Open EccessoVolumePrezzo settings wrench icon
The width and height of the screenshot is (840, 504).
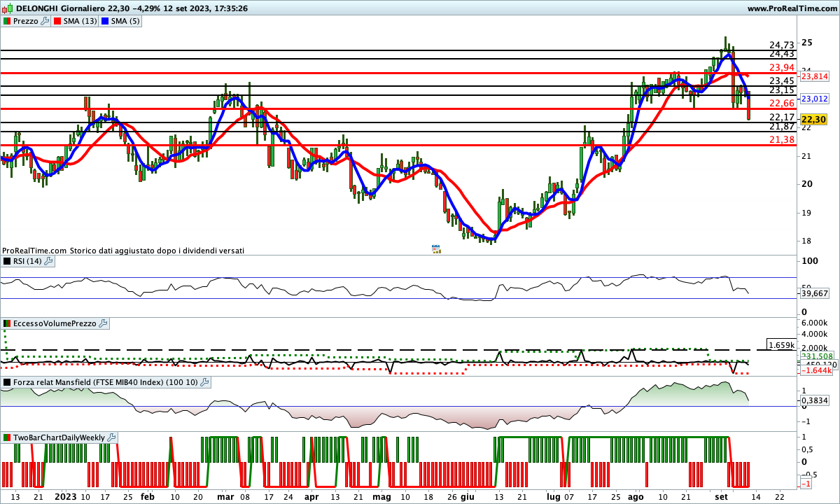(x=104, y=323)
